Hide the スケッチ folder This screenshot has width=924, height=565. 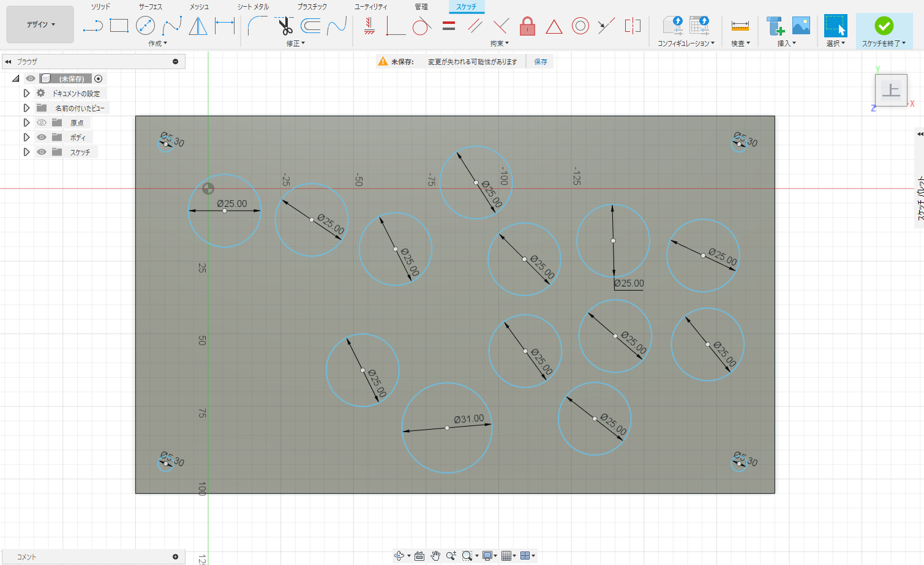coord(42,152)
